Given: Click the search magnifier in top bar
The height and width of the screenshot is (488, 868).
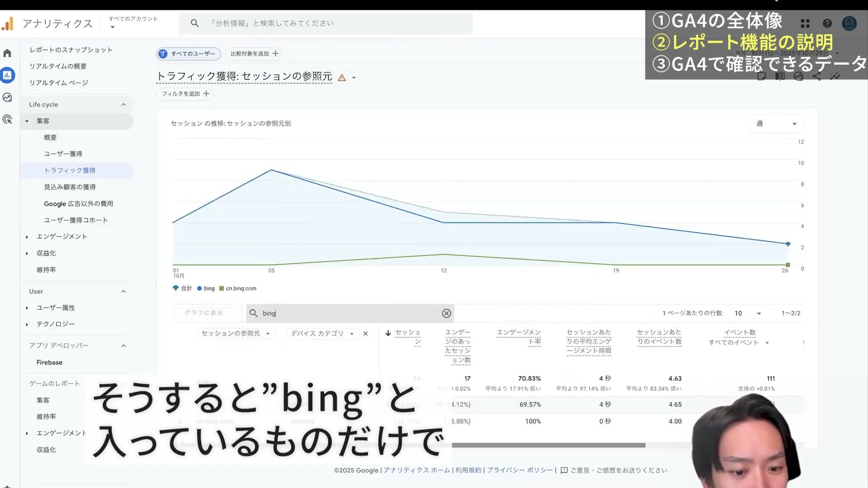Looking at the screenshot, I should [194, 23].
